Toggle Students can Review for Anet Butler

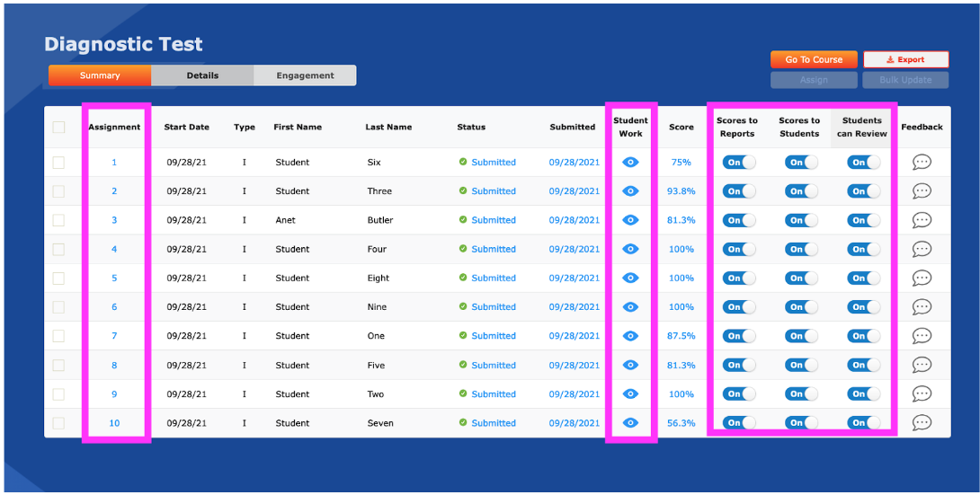[864, 220]
